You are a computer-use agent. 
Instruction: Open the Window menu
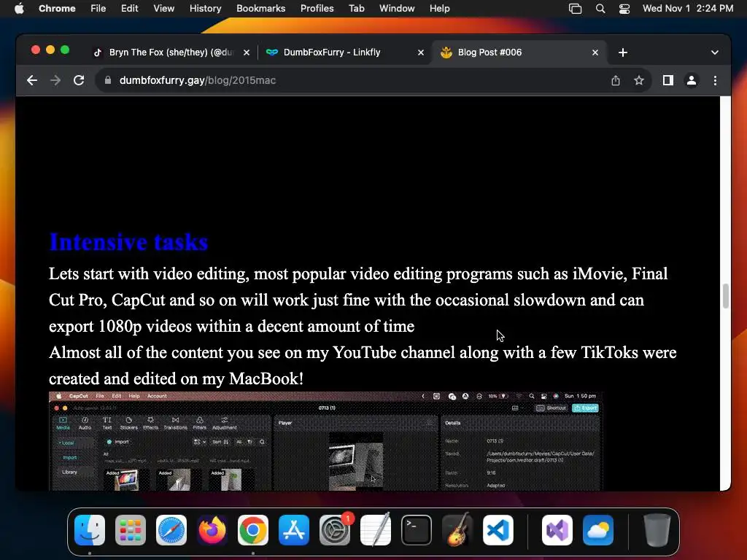click(397, 9)
